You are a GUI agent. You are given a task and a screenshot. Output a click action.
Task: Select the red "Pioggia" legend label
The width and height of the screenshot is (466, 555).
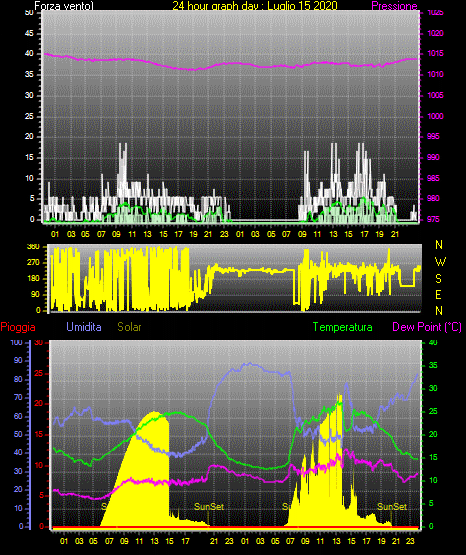18,327
